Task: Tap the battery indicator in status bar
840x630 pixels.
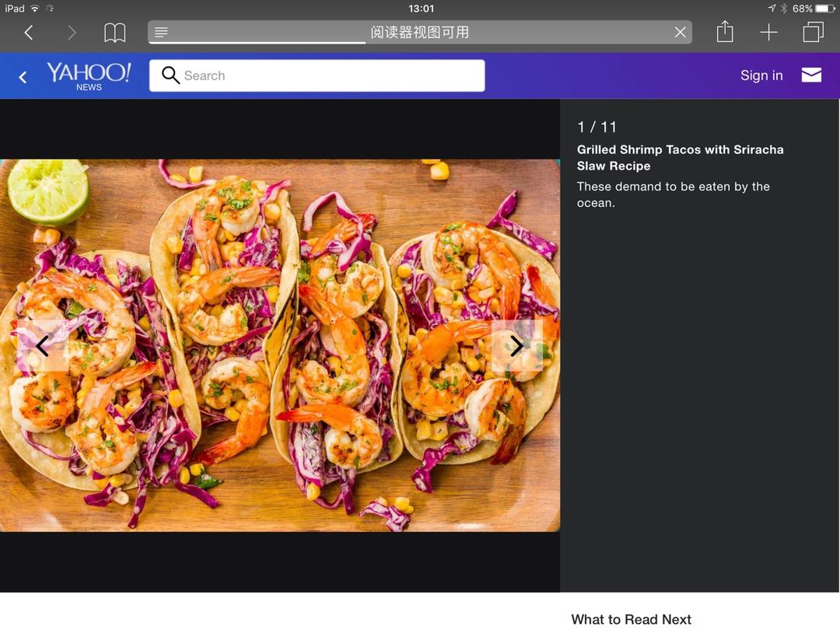Action: coord(825,9)
